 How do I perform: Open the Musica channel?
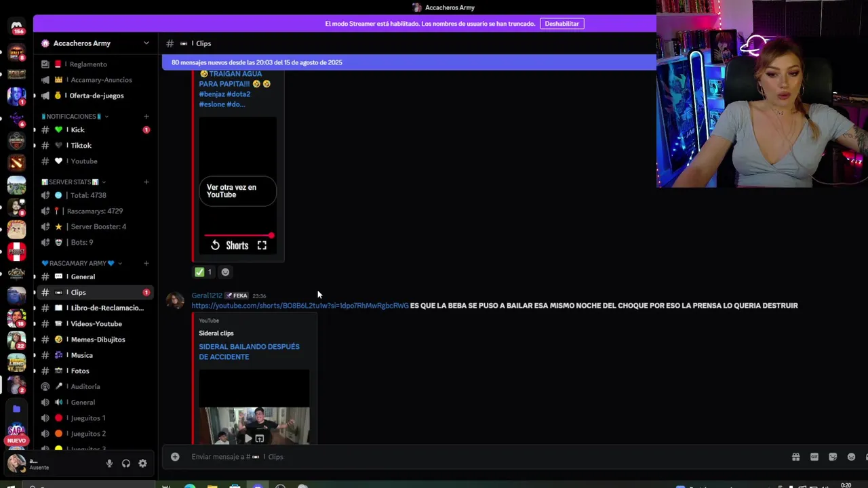pyautogui.click(x=96, y=355)
